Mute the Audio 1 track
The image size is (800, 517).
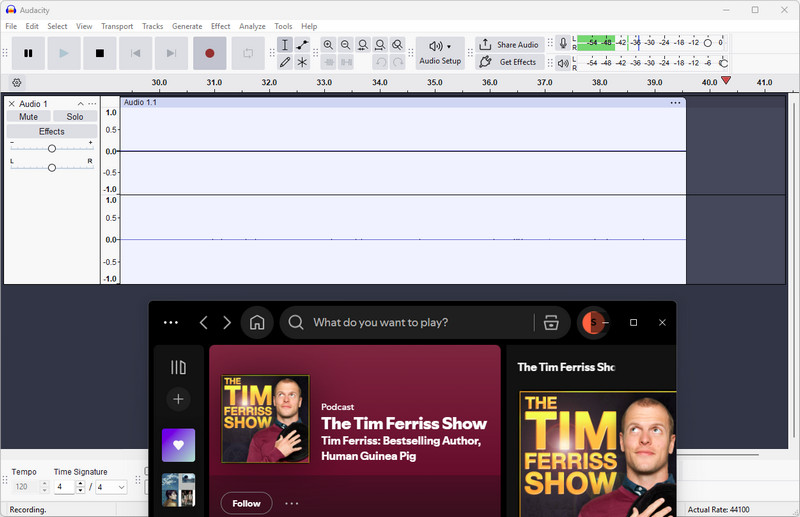coord(28,117)
